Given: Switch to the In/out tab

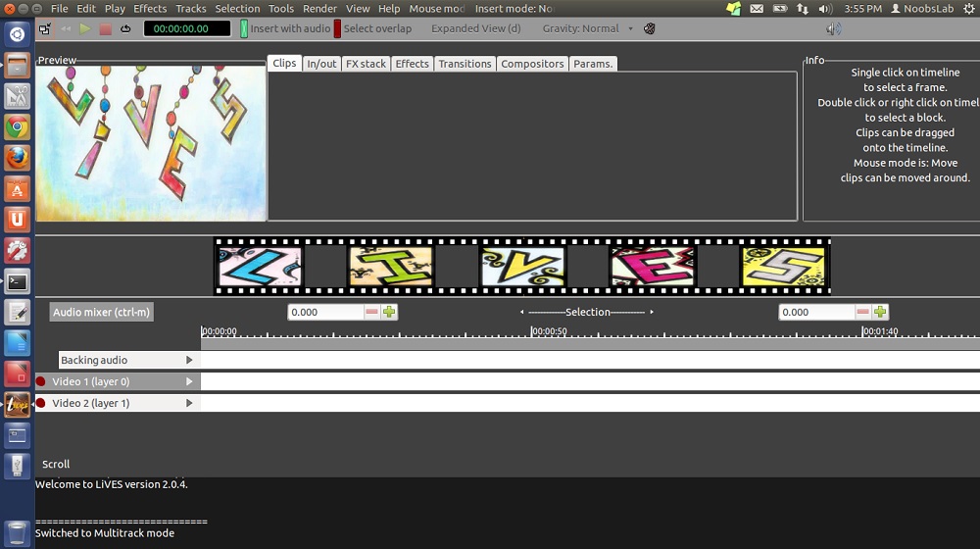Looking at the screenshot, I should click(x=321, y=64).
